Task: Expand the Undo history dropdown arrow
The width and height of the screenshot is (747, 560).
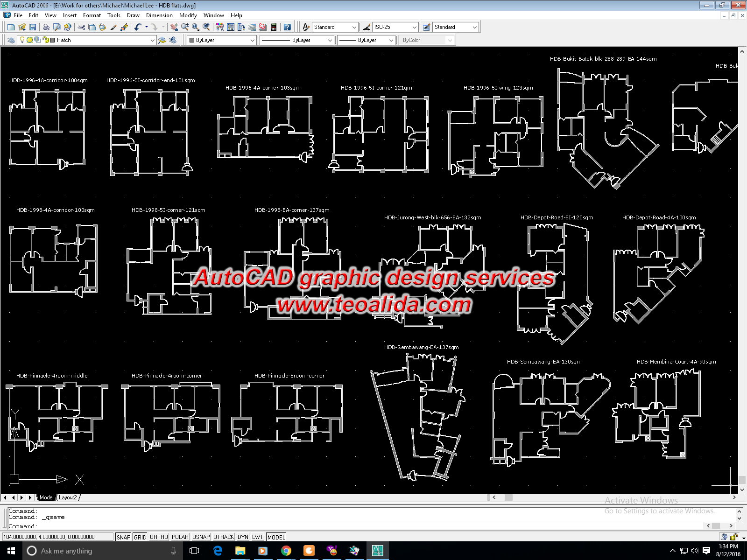Action: [147, 27]
